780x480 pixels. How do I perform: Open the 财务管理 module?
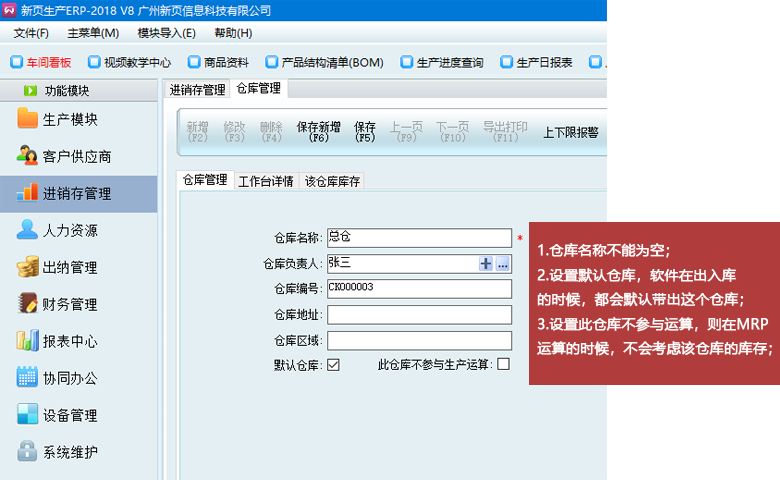click(70, 305)
